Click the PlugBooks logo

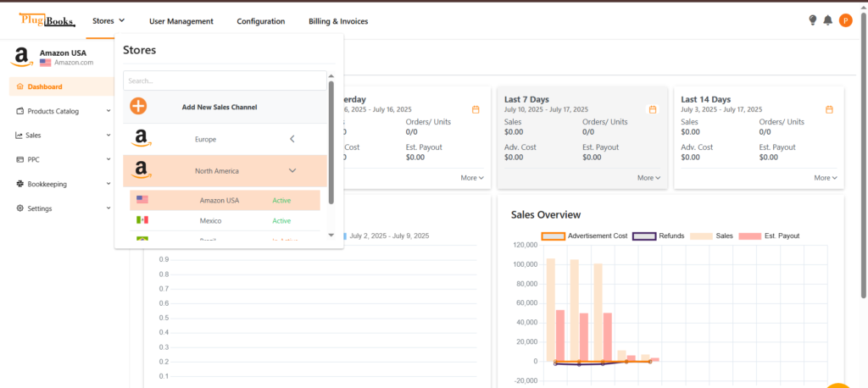(47, 20)
